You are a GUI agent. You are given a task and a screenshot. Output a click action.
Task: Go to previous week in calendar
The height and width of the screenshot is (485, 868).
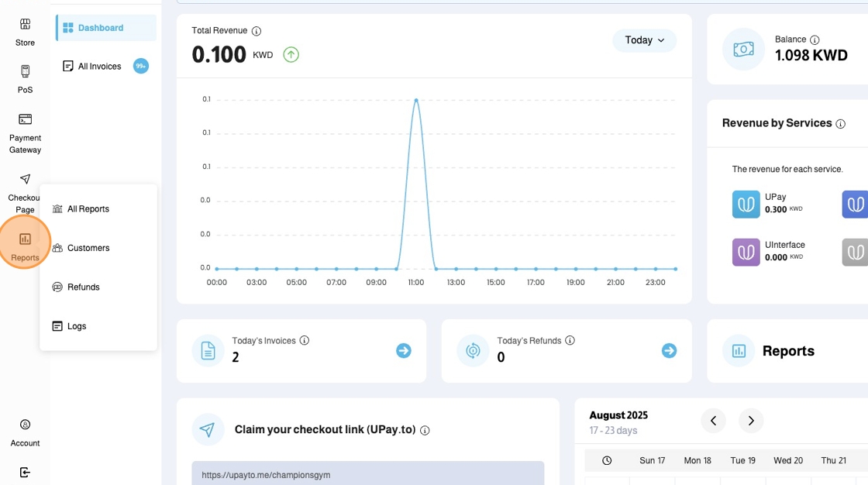[x=713, y=421]
